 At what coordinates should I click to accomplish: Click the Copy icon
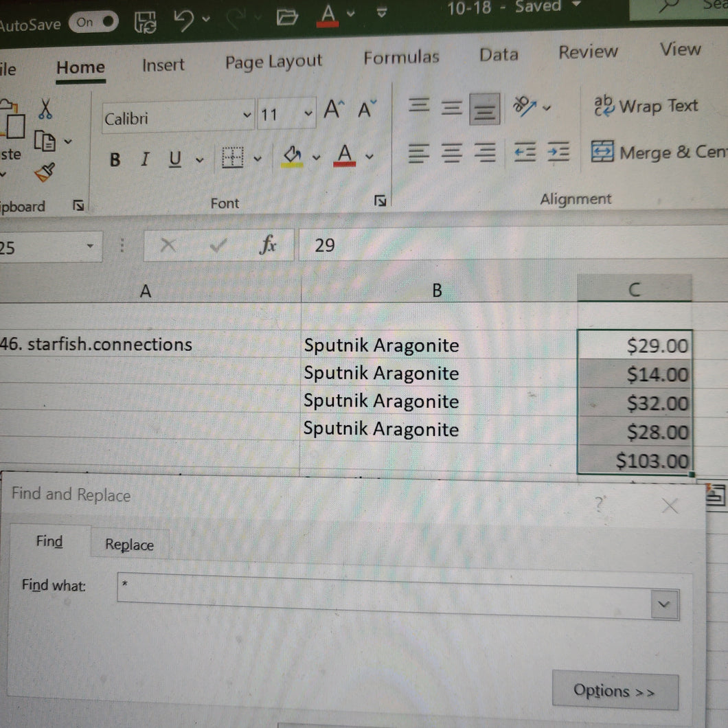[45, 141]
